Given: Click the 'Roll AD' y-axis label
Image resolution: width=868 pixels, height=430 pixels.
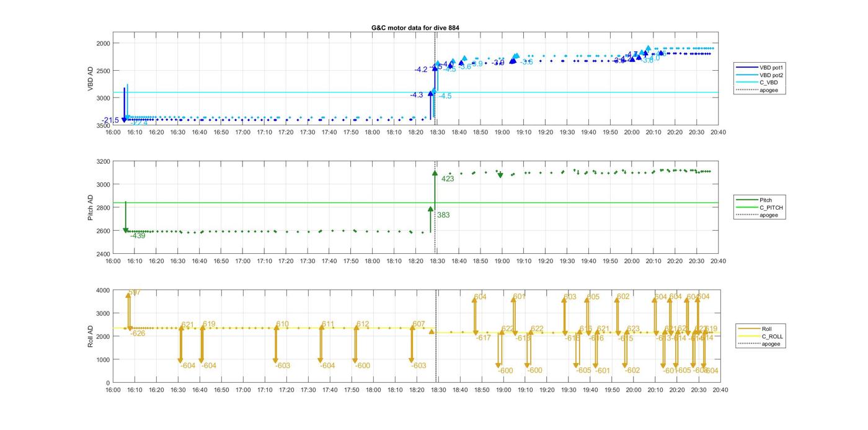Looking at the screenshot, I should [91, 336].
